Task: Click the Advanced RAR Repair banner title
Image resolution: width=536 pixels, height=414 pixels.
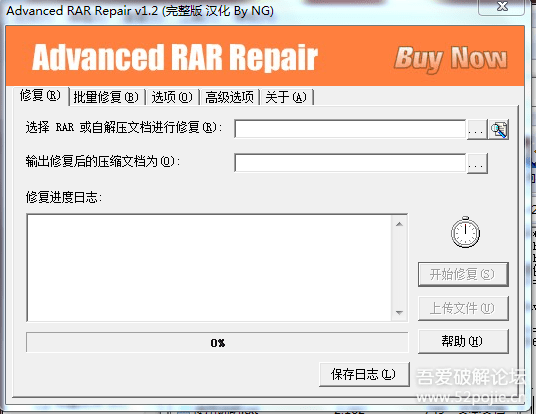Action: coord(175,57)
